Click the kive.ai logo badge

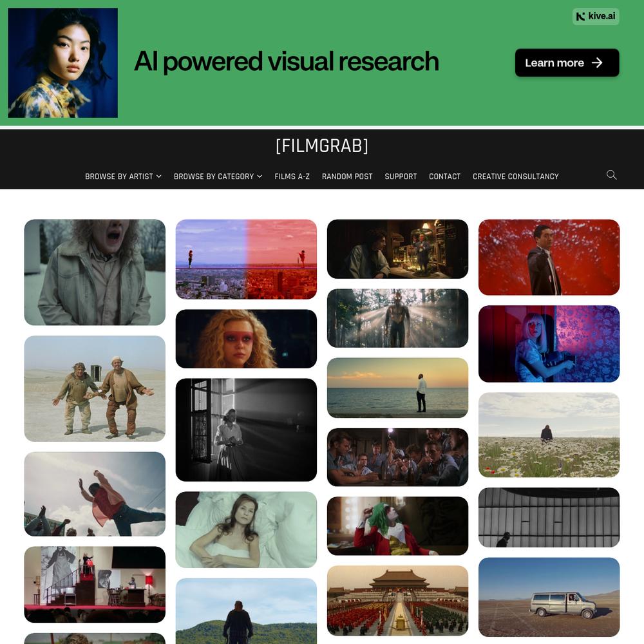[596, 17]
